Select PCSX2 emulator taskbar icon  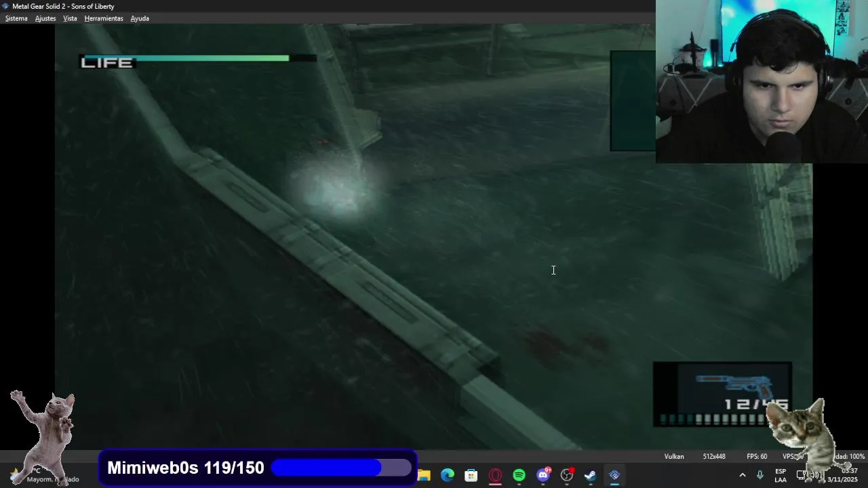[614, 475]
